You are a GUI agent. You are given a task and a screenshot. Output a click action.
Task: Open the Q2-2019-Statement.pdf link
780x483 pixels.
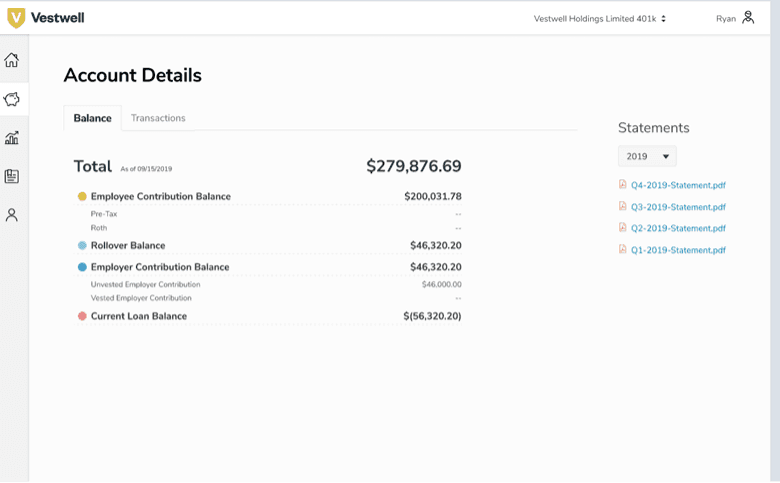pyautogui.click(x=678, y=228)
